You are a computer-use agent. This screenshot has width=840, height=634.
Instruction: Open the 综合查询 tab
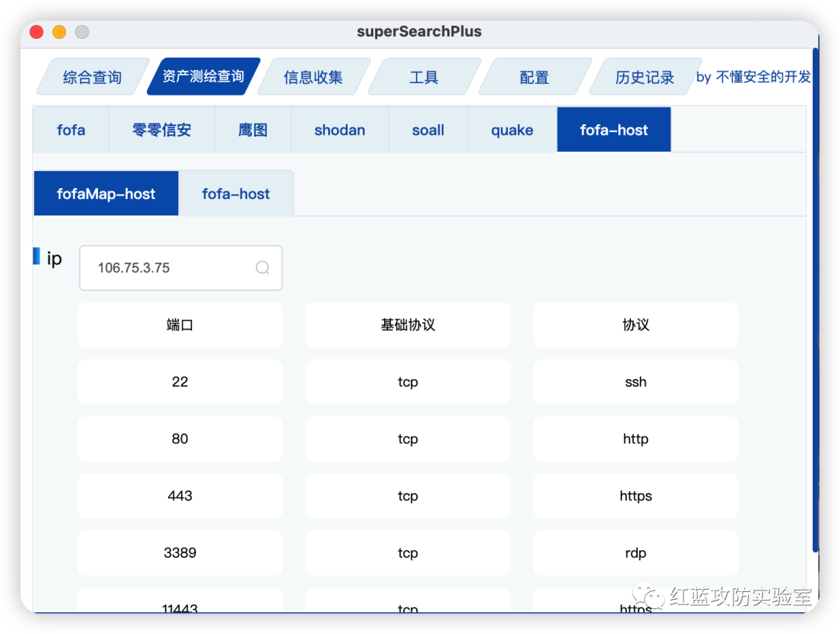pyautogui.click(x=92, y=77)
